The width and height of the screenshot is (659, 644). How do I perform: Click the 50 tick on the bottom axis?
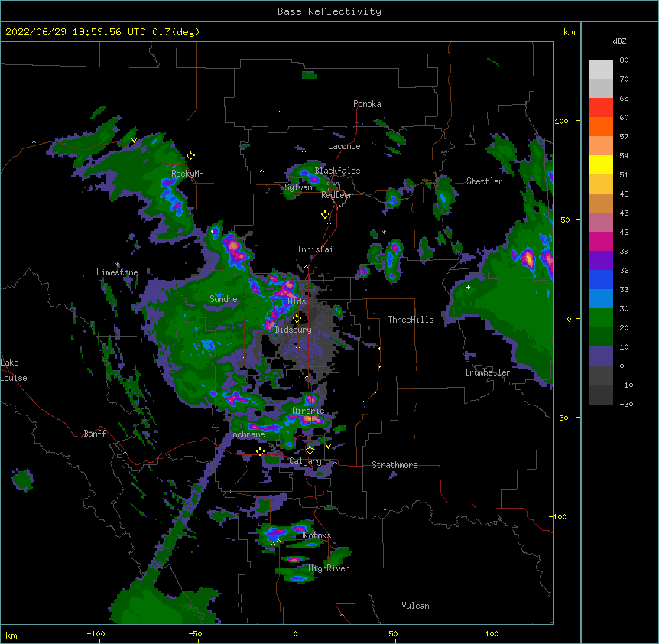(x=393, y=633)
